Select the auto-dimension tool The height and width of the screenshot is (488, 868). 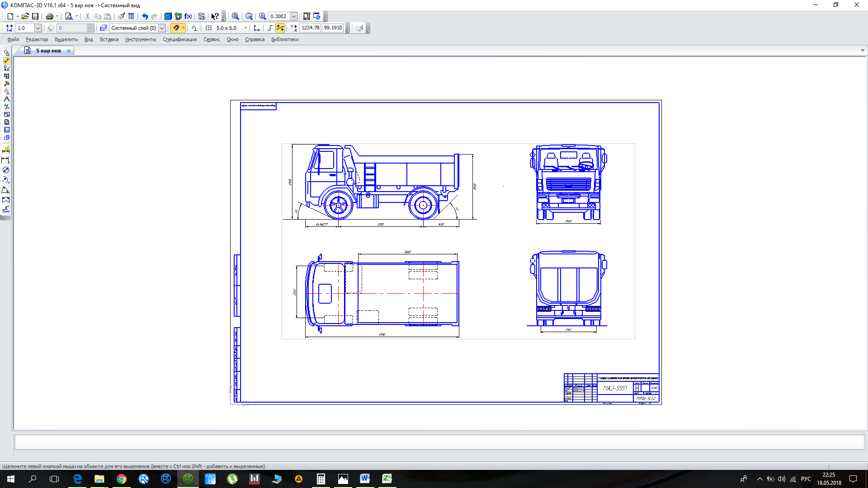(x=6, y=150)
